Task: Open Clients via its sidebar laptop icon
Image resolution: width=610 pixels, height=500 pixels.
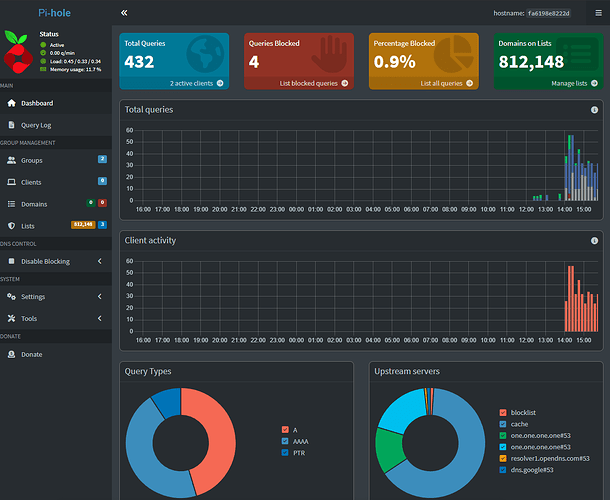Action: tap(11, 182)
